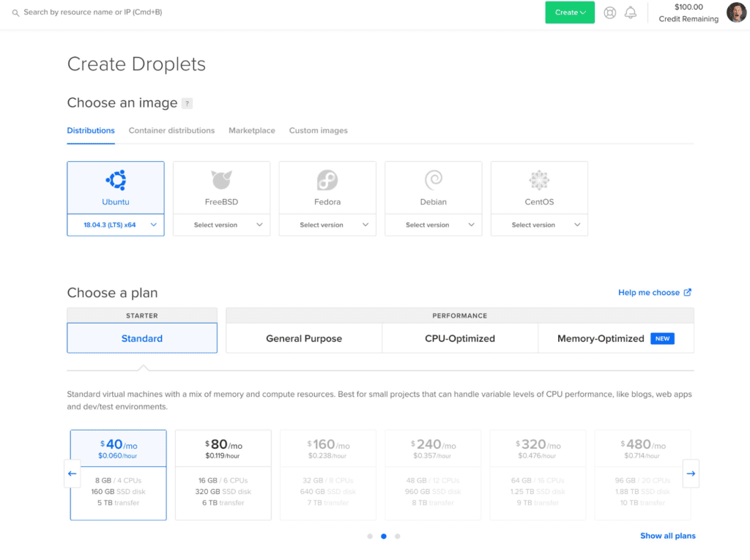Viewport: 750px width, 560px height.
Task: Click the Choose an image heading
Action: (x=122, y=102)
